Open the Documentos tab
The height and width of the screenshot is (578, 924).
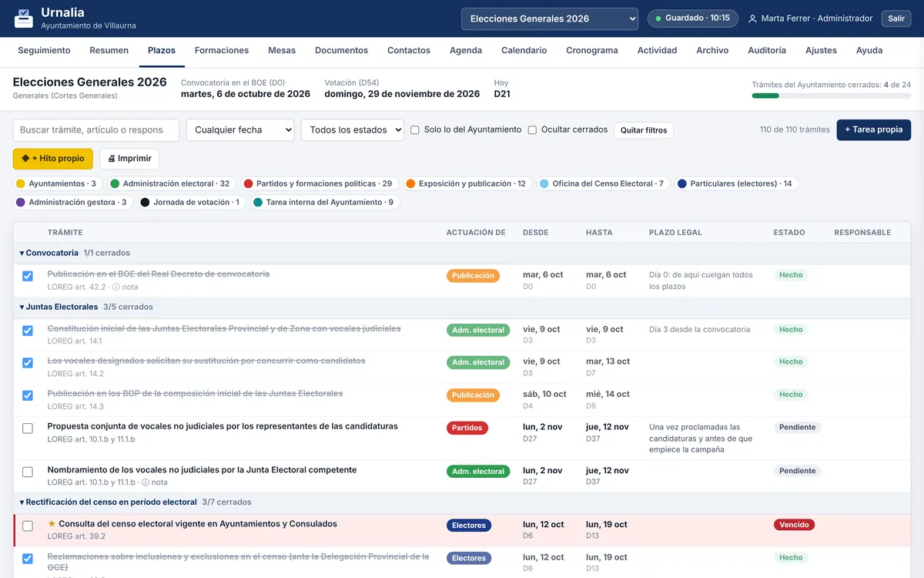(x=342, y=51)
